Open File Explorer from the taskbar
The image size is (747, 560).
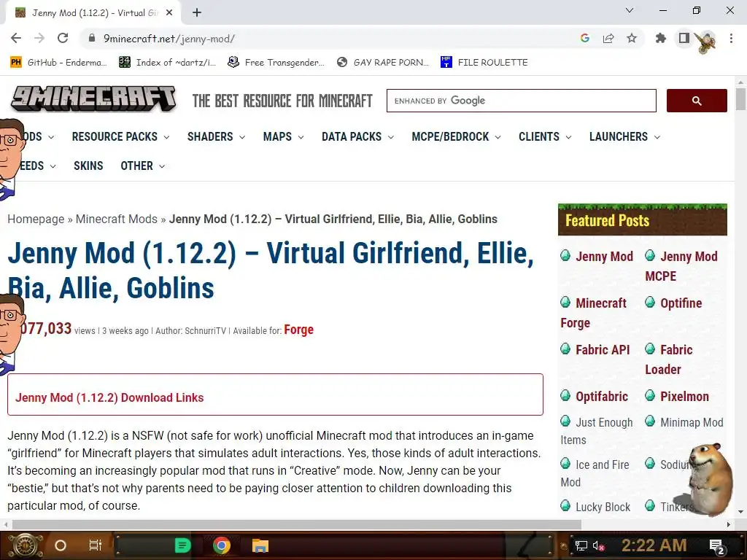[x=260, y=545]
